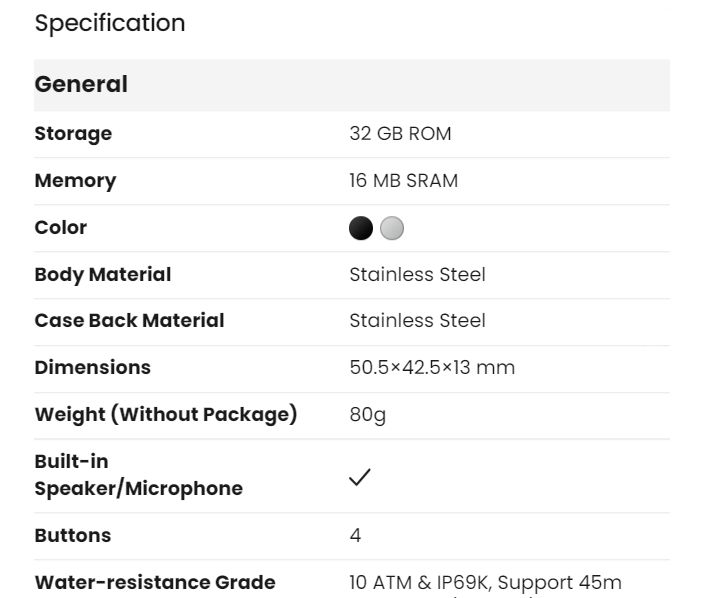Click the Body Material label
The height and width of the screenshot is (598, 702).
(x=103, y=274)
